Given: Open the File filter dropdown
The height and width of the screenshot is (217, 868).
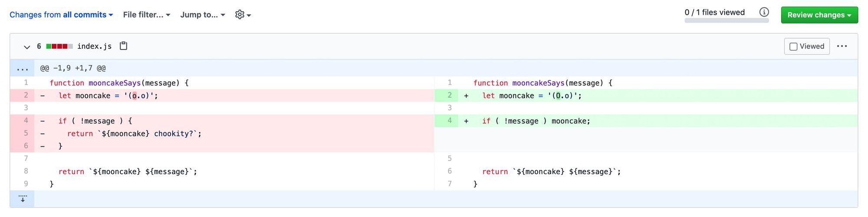Looking at the screenshot, I should (147, 15).
